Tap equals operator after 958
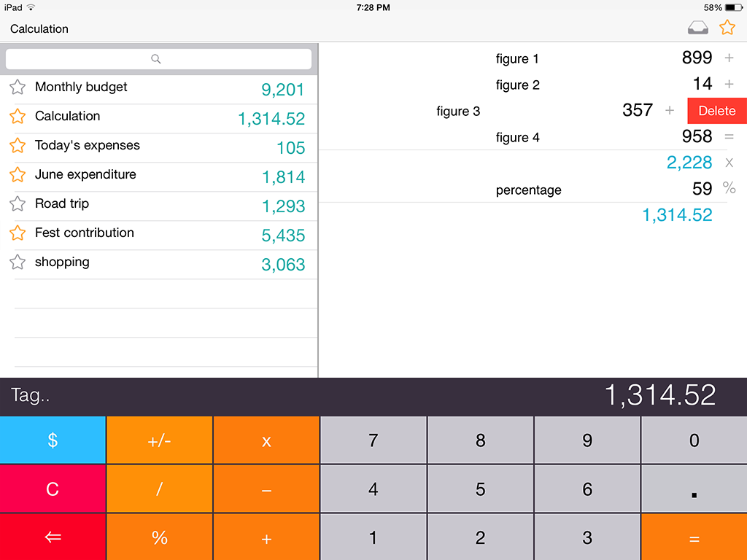This screenshot has height=560, width=747. click(x=729, y=136)
